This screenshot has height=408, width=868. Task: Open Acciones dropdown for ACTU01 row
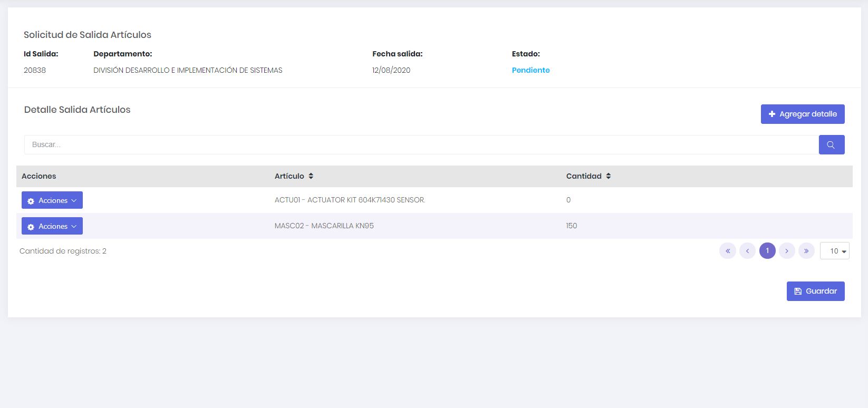pyautogui.click(x=52, y=200)
